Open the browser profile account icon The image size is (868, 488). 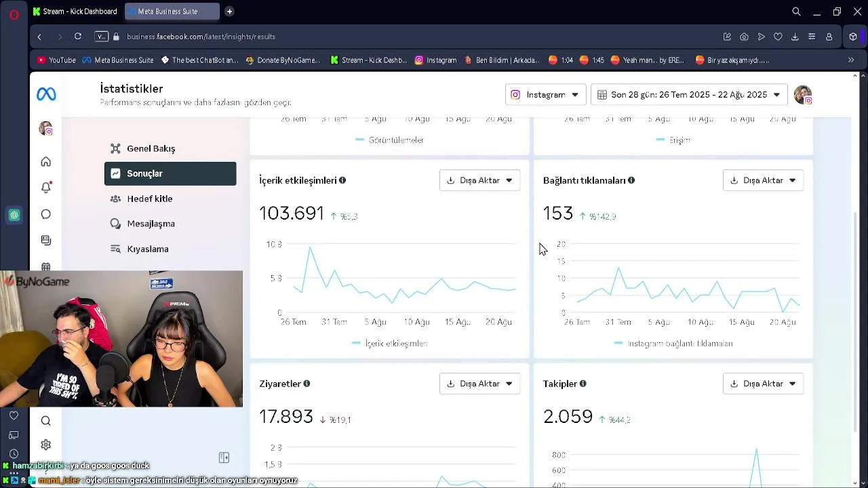(829, 37)
